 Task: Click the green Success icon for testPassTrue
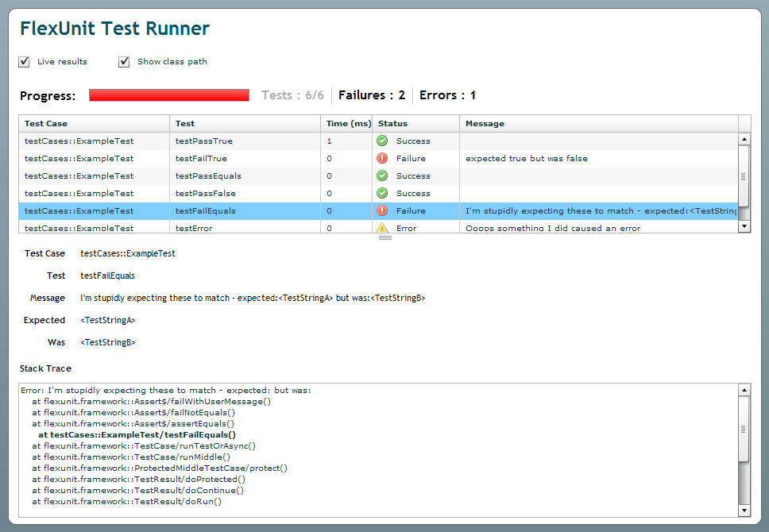tap(382, 141)
